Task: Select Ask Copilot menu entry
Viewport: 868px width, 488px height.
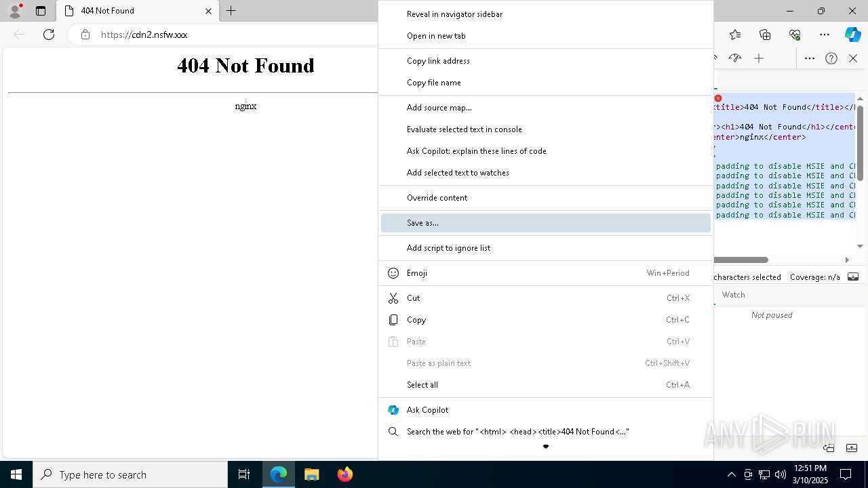Action: pos(546,409)
